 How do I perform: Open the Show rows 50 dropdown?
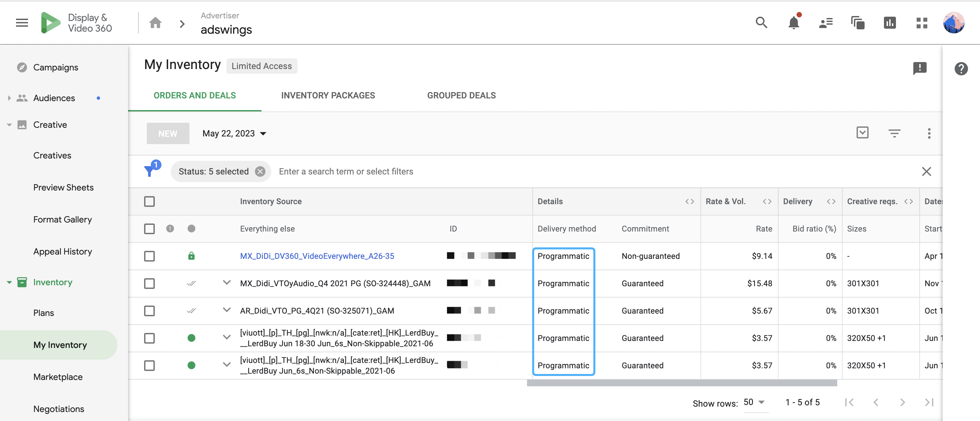click(756, 402)
